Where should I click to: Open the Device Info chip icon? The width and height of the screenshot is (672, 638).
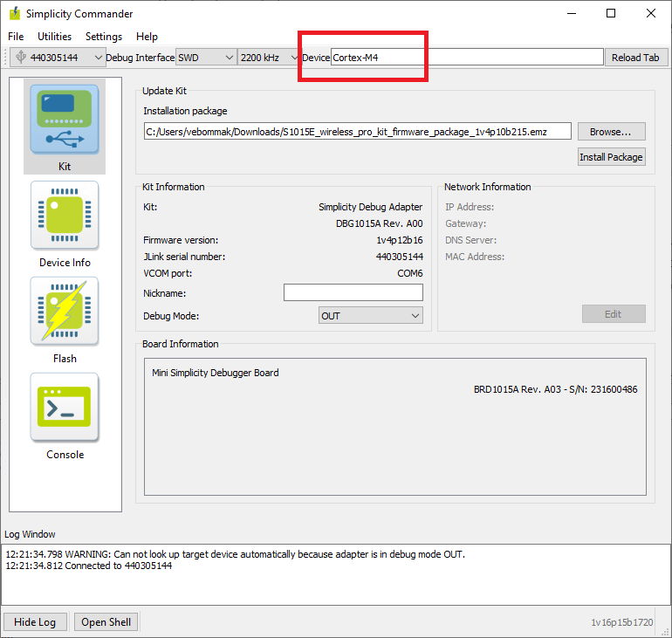pos(65,216)
